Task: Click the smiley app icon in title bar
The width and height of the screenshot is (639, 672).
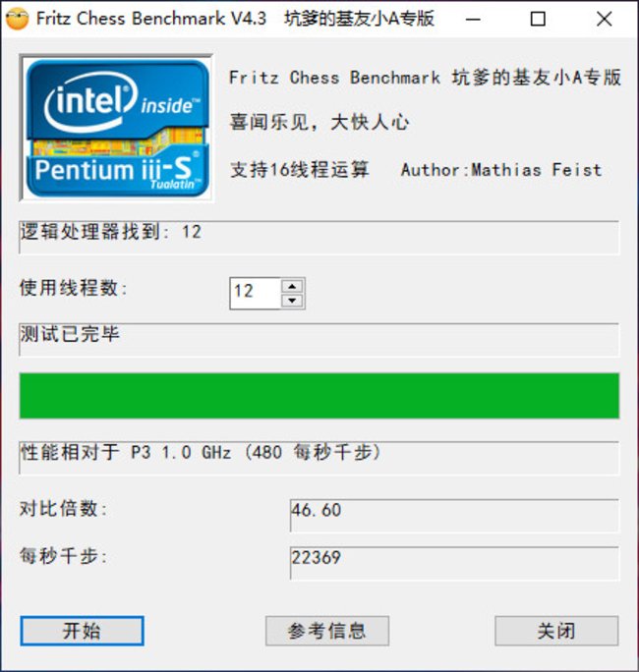Action: pos(17,19)
